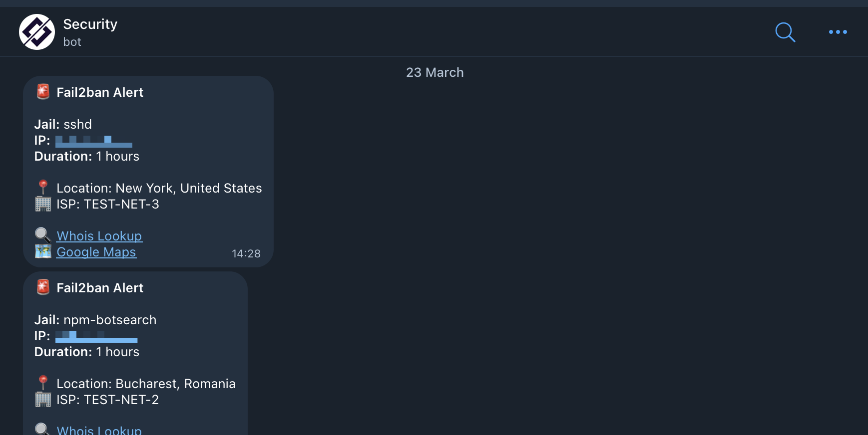Click the siren icon on the first Fail2ban Alert

42,91
